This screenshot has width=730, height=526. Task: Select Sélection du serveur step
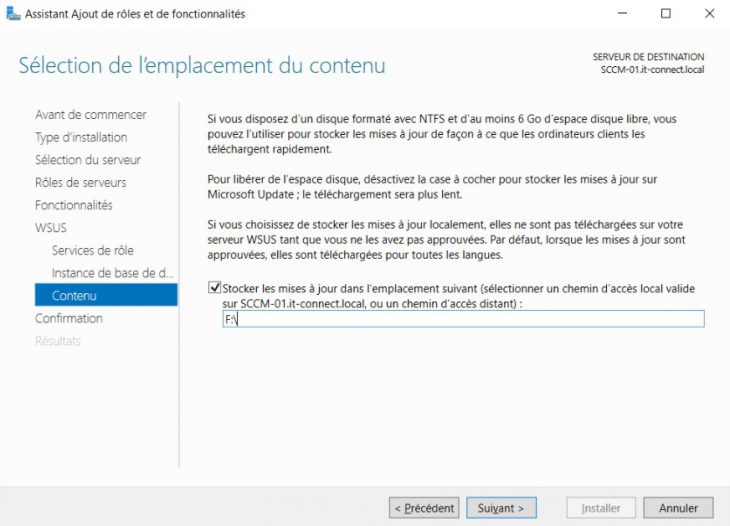[x=88, y=160]
